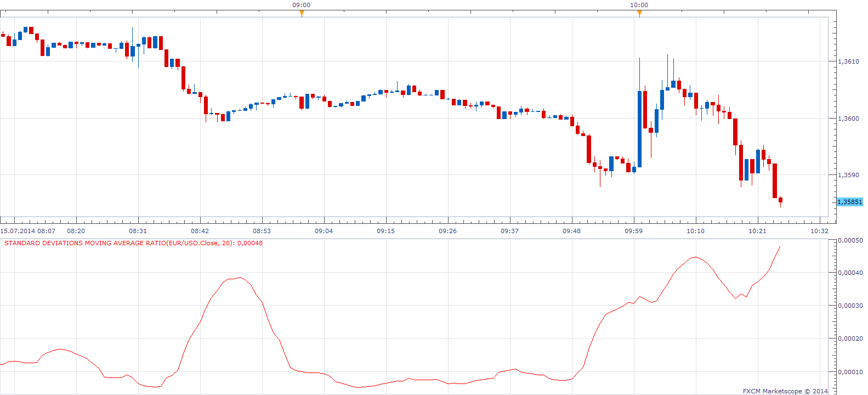The width and height of the screenshot is (868, 395).
Task: Click the 09:04 time axis label
Action: 324,231
